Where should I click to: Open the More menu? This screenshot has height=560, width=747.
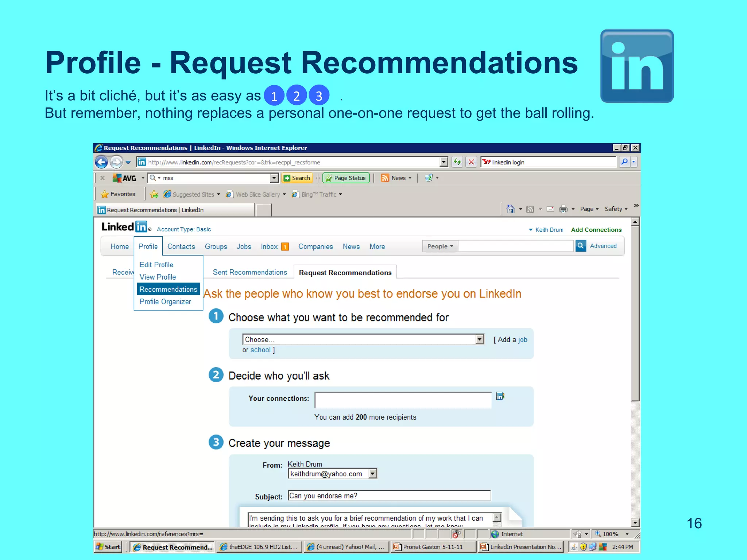click(x=377, y=246)
